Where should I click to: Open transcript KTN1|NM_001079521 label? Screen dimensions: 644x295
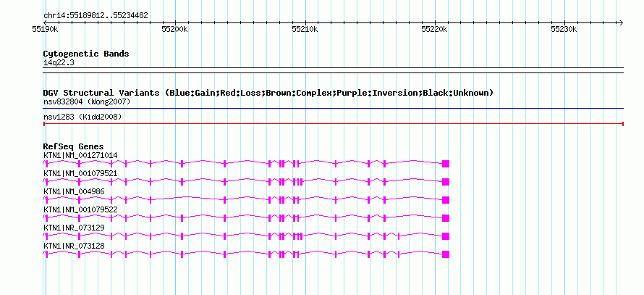point(80,174)
